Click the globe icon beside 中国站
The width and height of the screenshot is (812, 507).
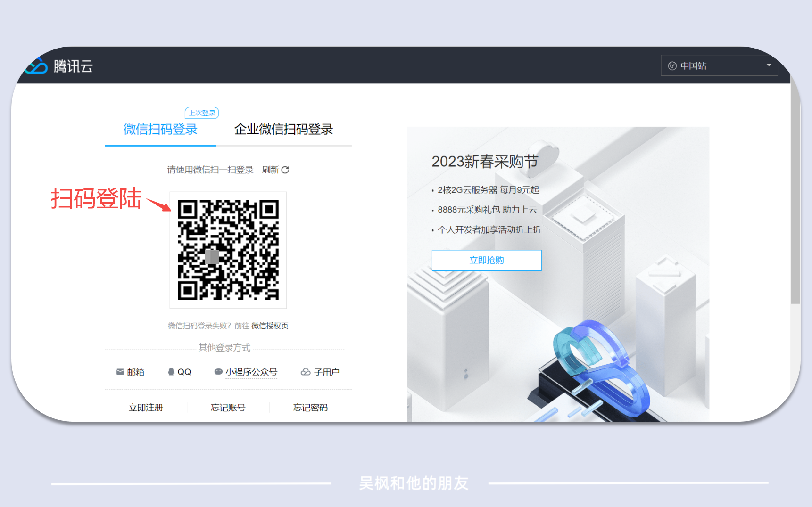672,66
